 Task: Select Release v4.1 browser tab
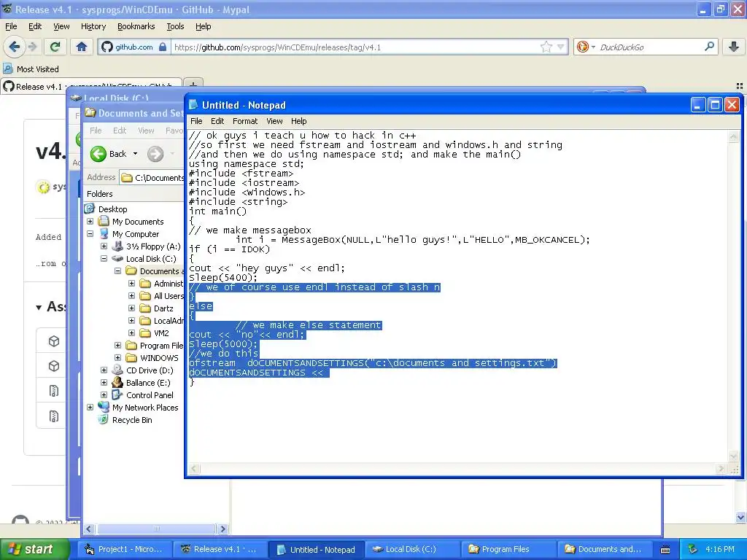tap(90, 86)
